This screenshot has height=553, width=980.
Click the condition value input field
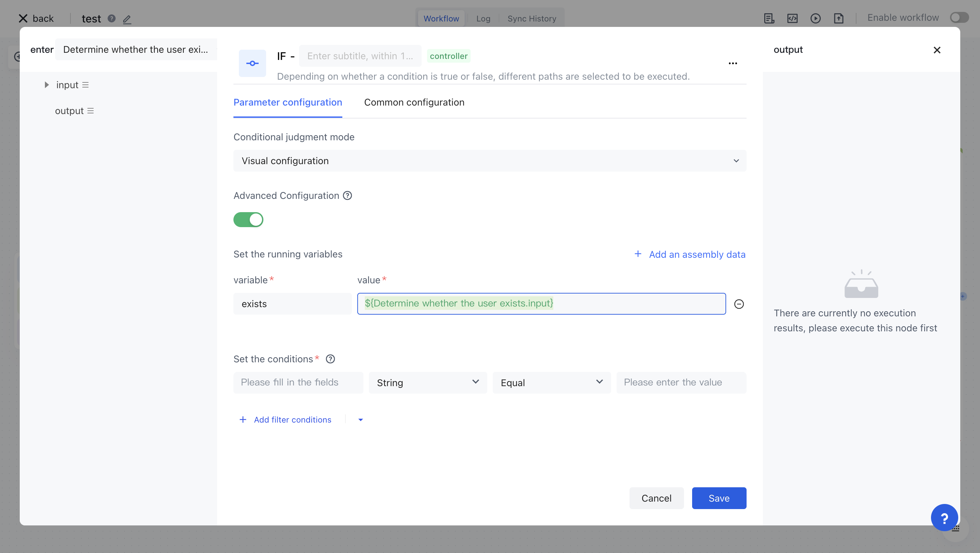tap(681, 382)
